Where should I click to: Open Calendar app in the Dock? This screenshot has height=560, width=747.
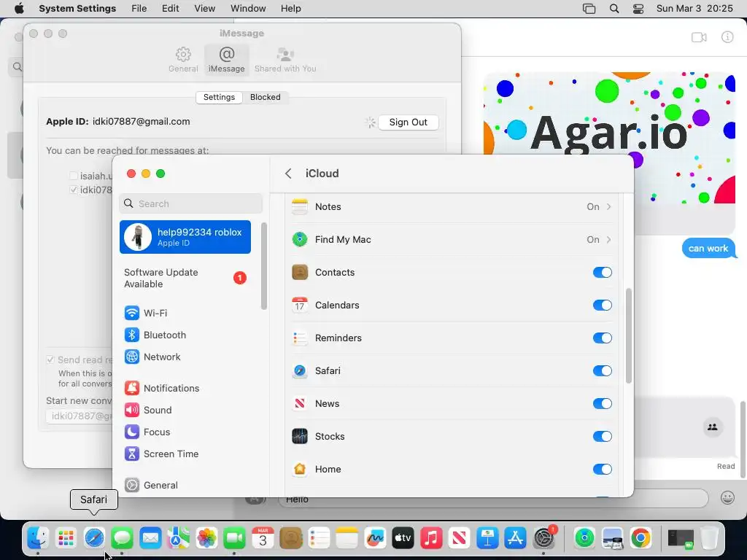(263, 539)
